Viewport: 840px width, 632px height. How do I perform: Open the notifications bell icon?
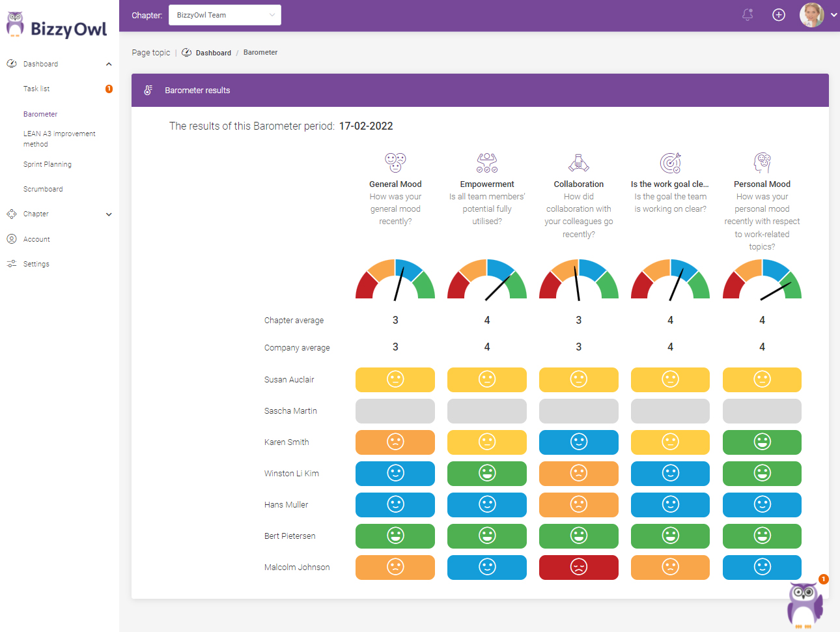(x=747, y=14)
